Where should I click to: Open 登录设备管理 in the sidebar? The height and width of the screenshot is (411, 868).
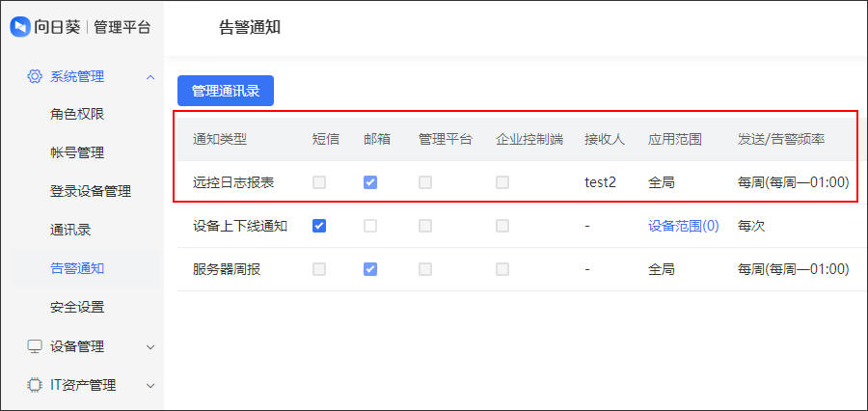click(x=91, y=192)
